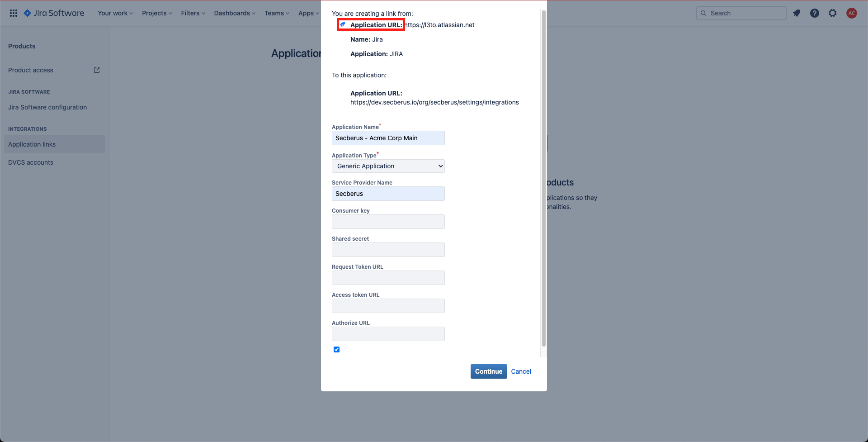This screenshot has width=868, height=442.
Task: Click the Request Token URL field
Action: tap(388, 278)
